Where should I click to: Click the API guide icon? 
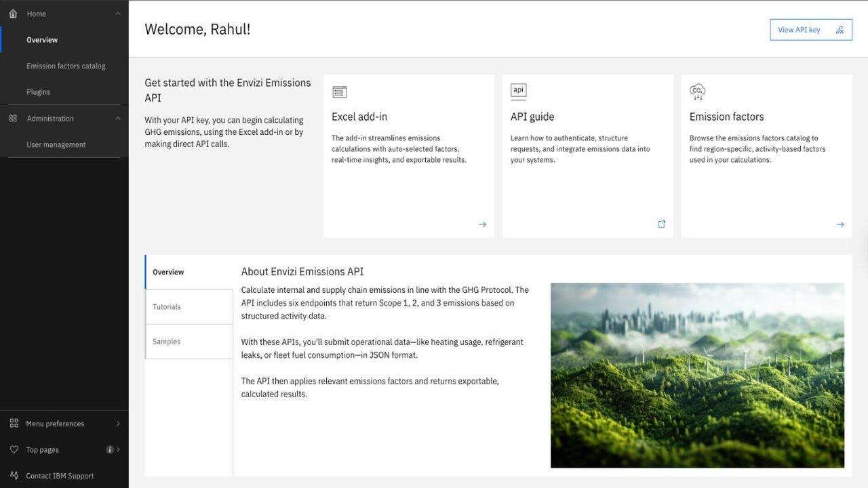[x=518, y=91]
